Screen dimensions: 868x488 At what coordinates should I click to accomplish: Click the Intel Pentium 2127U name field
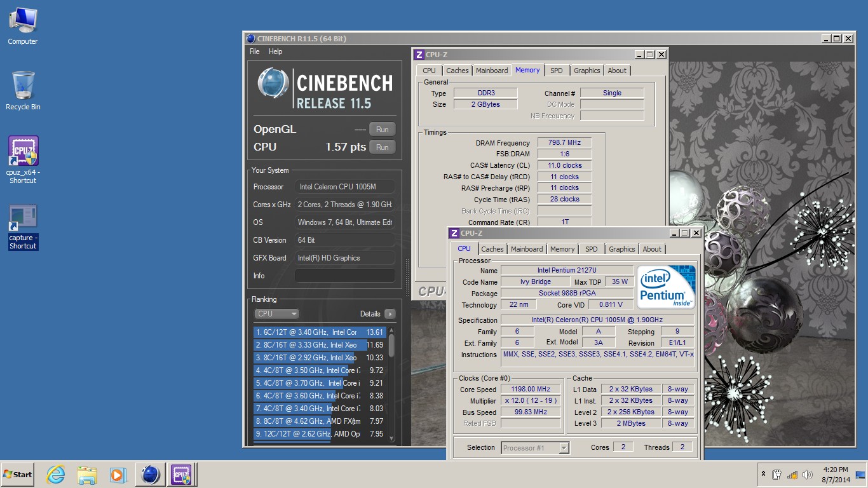pyautogui.click(x=567, y=271)
